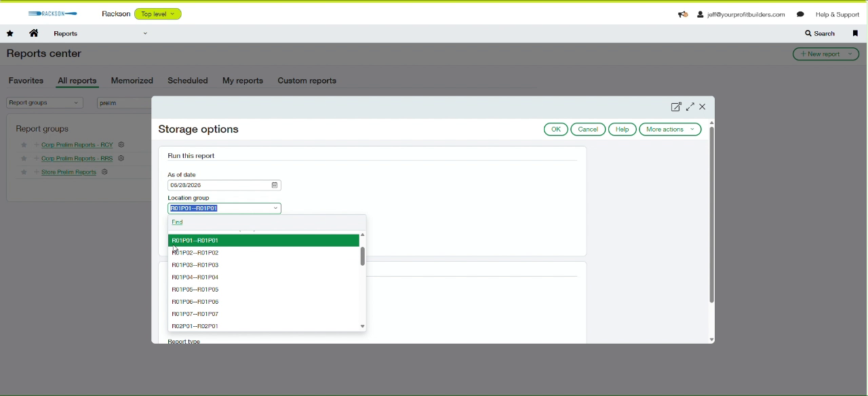Open the Top level entity dropdown
The width and height of the screenshot is (868, 396).
click(158, 14)
